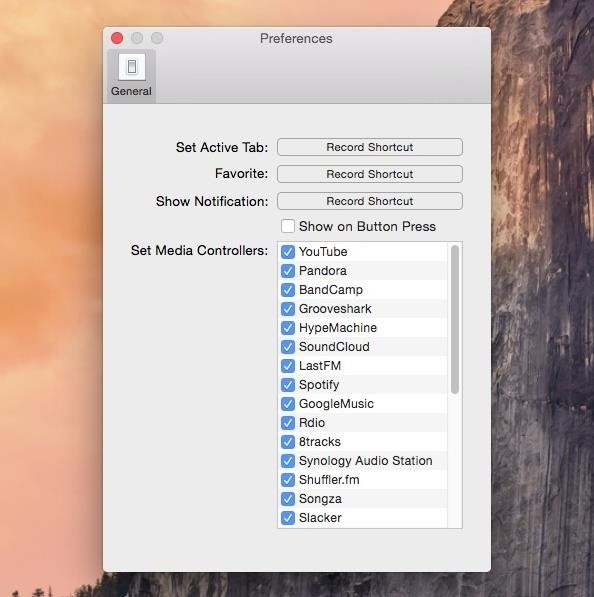Record shortcut for Set Active Tab
594x597 pixels.
370,147
